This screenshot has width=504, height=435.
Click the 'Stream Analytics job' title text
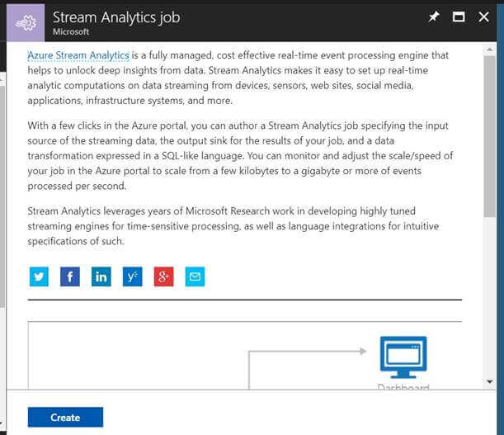[116, 17]
